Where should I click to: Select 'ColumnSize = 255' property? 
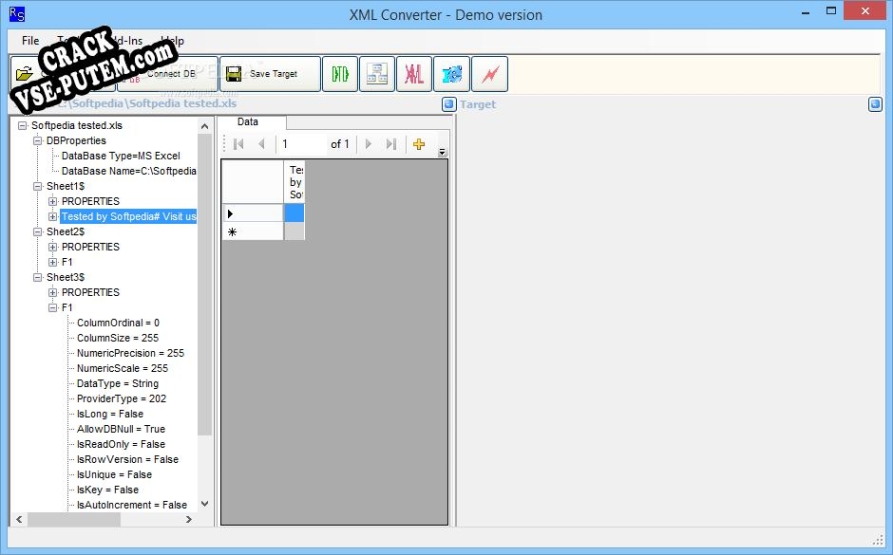pyautogui.click(x=117, y=338)
